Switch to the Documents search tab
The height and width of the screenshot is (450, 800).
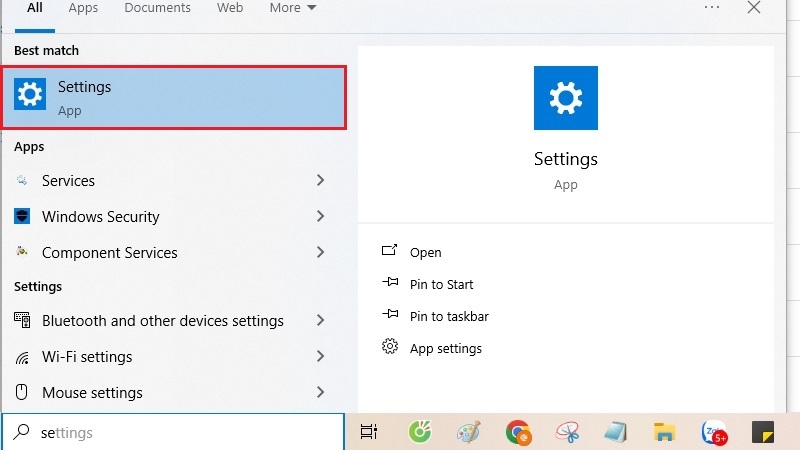[x=158, y=8]
